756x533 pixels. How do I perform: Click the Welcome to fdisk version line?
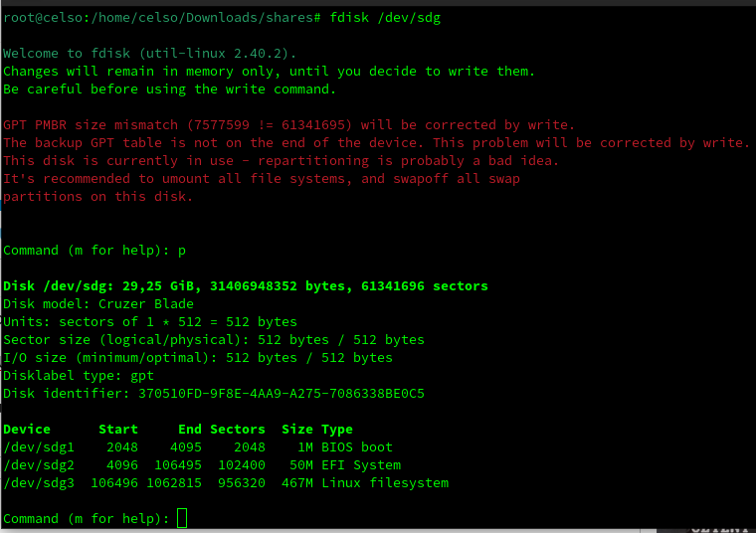(149, 54)
